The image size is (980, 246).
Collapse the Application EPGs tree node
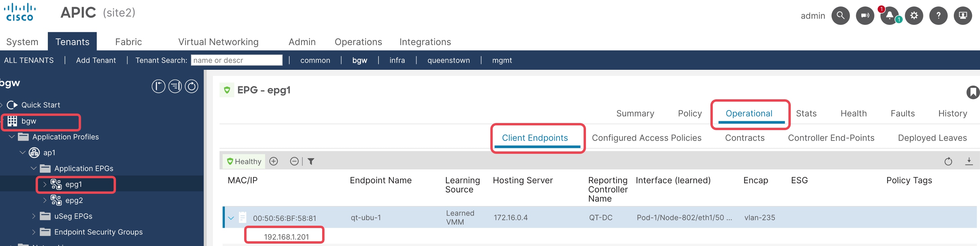[x=34, y=168]
